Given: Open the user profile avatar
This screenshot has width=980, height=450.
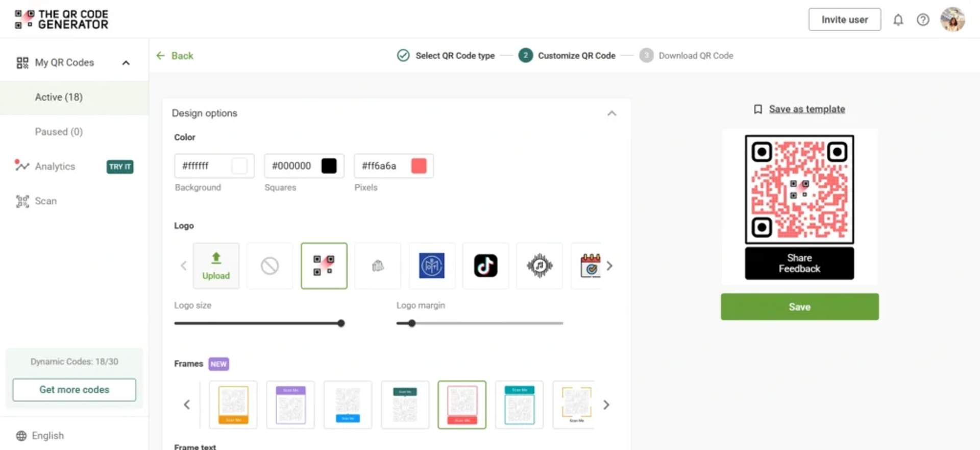Looking at the screenshot, I should [x=952, y=19].
